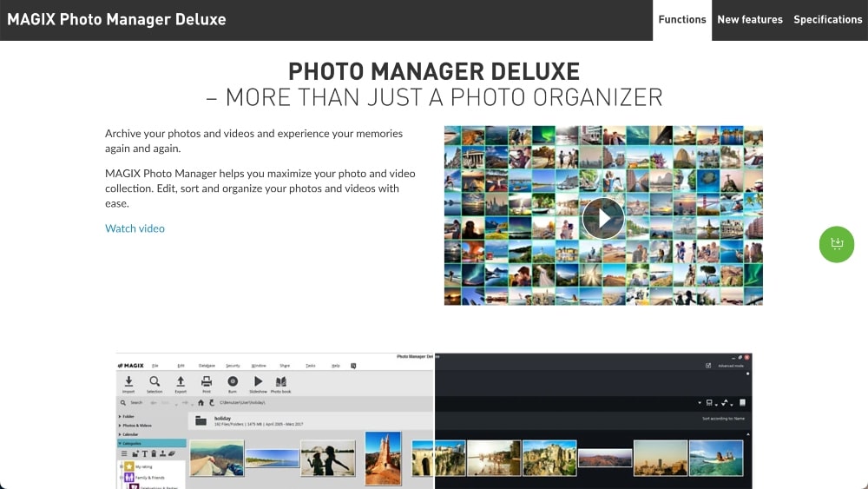This screenshot has width=868, height=489.
Task: Start the Slideshow via its play icon
Action: pyautogui.click(x=258, y=383)
